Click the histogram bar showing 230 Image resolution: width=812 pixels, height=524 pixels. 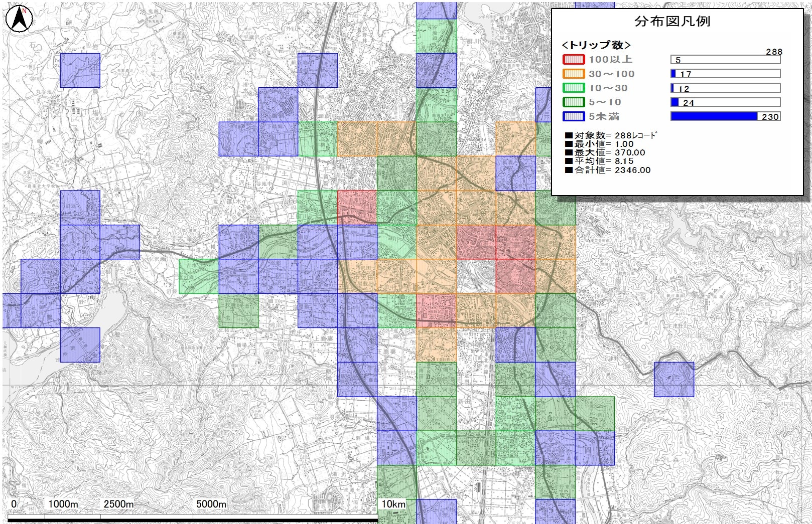tap(714, 116)
